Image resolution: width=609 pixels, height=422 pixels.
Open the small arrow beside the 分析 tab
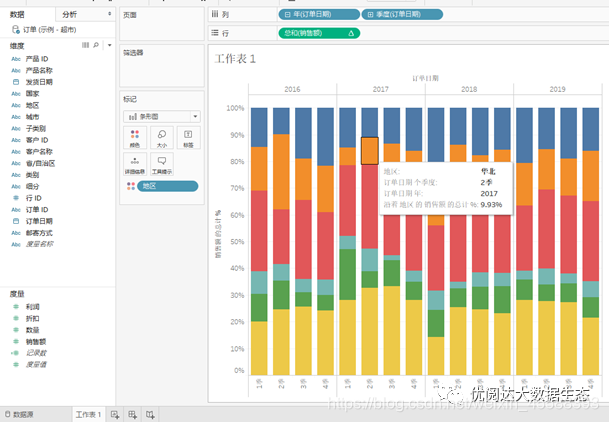pos(110,14)
